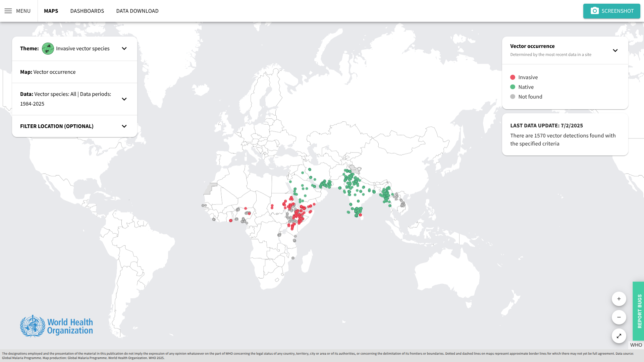
Task: Click the zoom out minus icon
Action: pyautogui.click(x=619, y=317)
